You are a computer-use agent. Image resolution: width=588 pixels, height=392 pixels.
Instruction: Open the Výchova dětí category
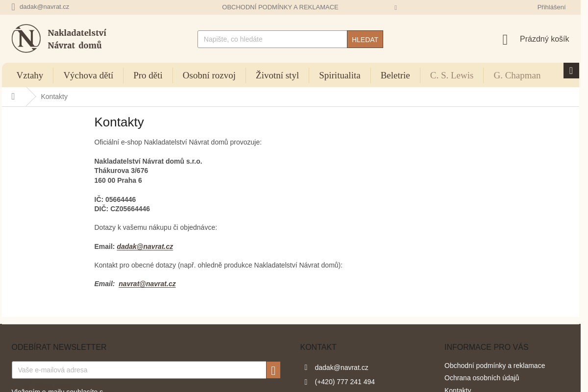tap(88, 75)
